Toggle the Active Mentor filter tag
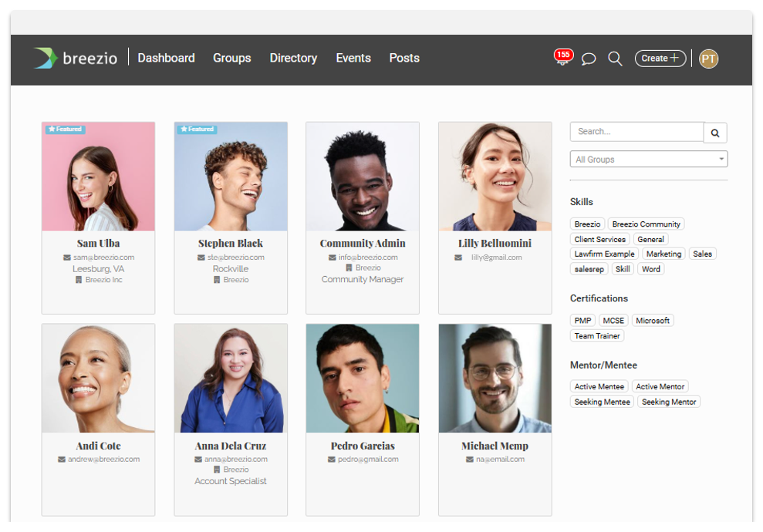Viewport: 763px width, 532px height. (660, 387)
